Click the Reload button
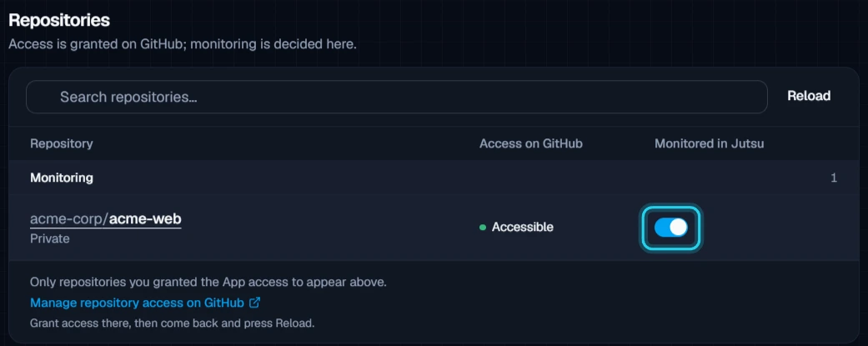 809,97
